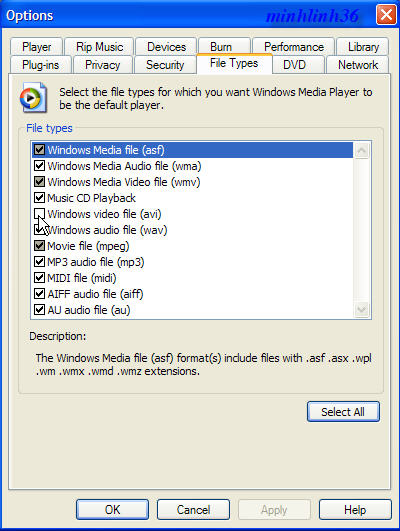Viewport: 400px width, 531px height.
Task: Select the AU audio file (au) row text
Action: [x=89, y=310]
